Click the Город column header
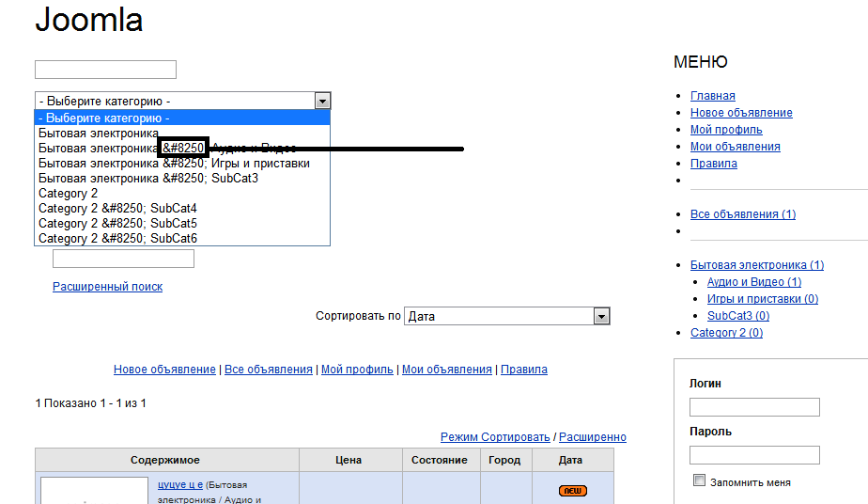868x504 pixels. 504,460
